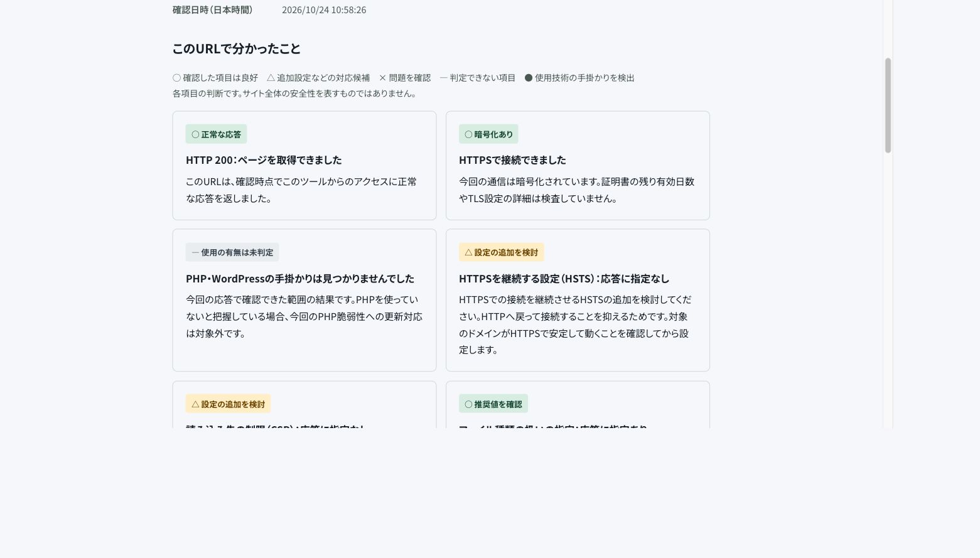Click the label 確認日時（日本時間）

tap(213, 10)
